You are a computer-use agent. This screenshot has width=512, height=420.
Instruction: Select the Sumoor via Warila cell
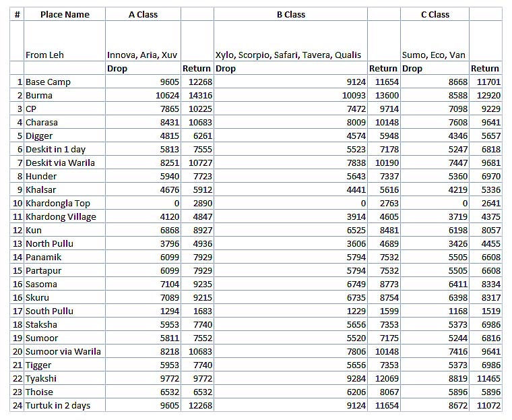(63, 351)
